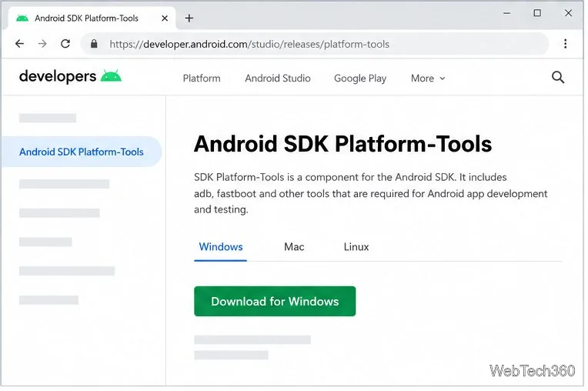Switch to the Linux tab

[356, 246]
